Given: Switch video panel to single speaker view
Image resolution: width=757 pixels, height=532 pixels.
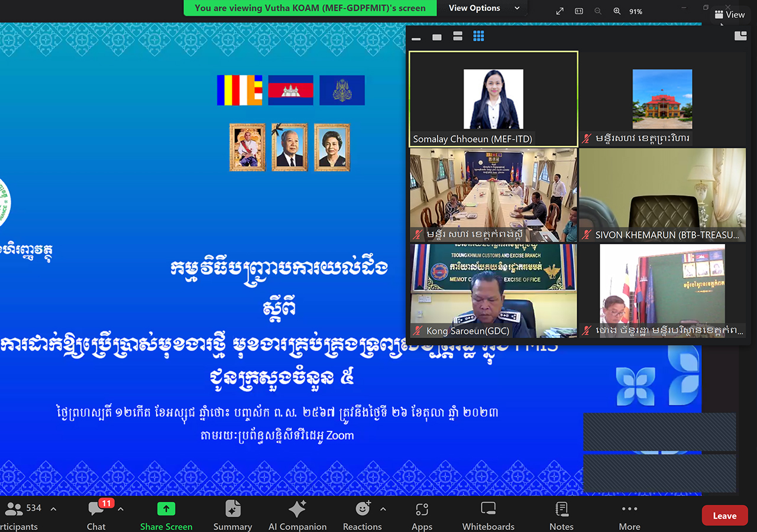Looking at the screenshot, I should (x=437, y=37).
